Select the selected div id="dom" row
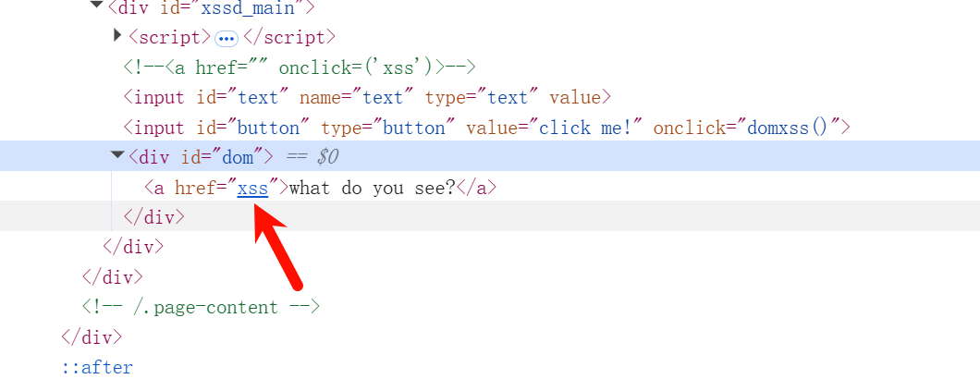 point(490,155)
